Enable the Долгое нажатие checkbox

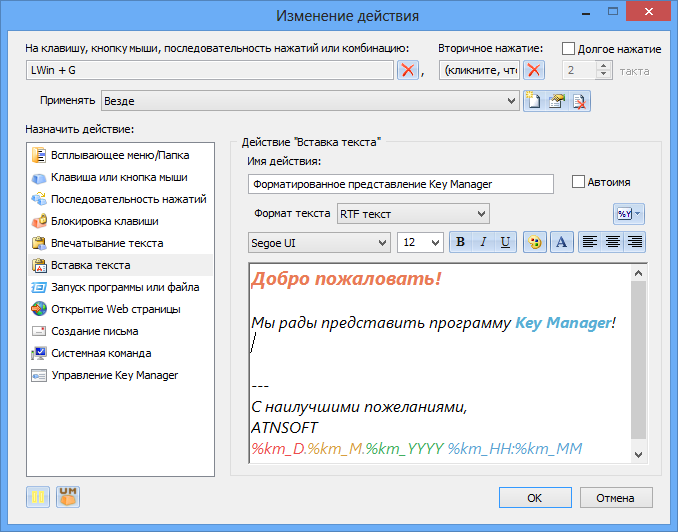568,48
